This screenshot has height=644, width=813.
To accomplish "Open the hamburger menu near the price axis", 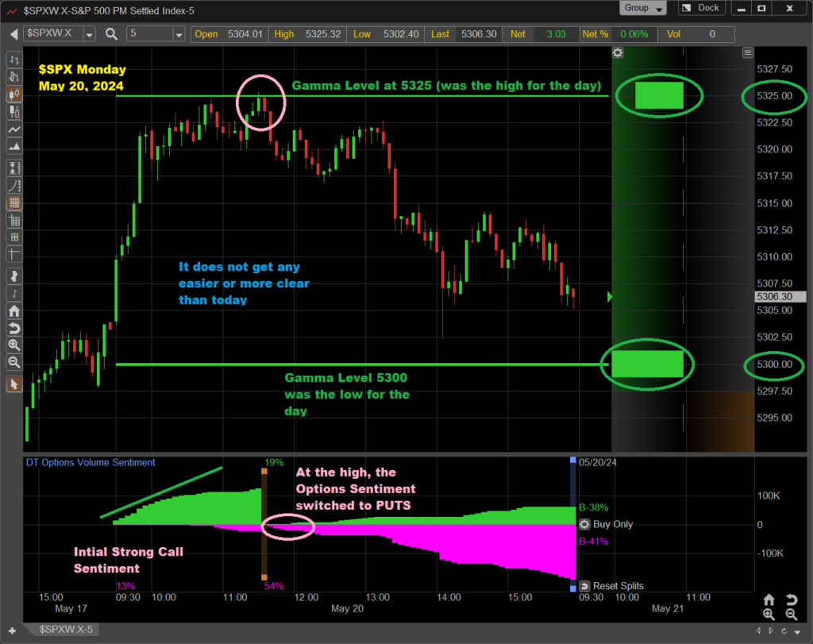I will tap(747, 52).
